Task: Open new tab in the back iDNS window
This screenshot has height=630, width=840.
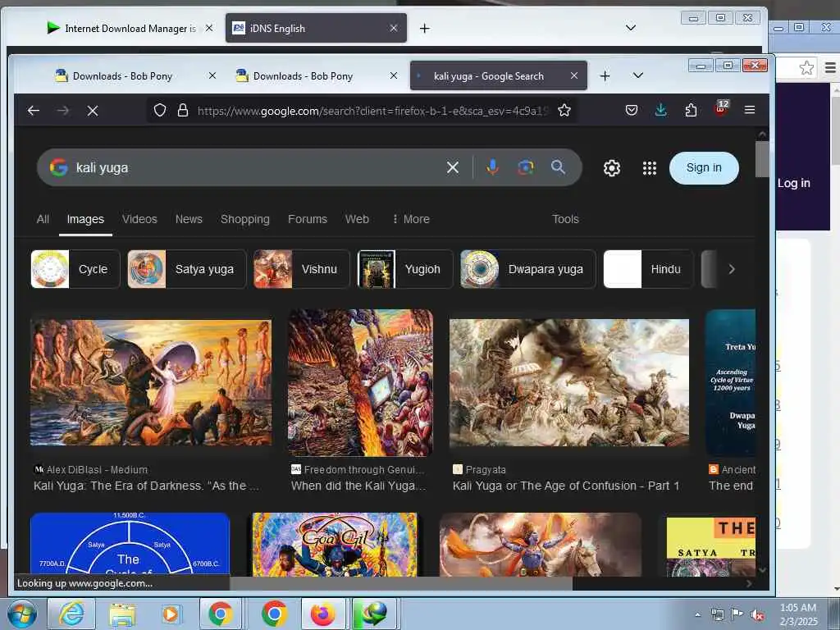Action: tap(424, 29)
